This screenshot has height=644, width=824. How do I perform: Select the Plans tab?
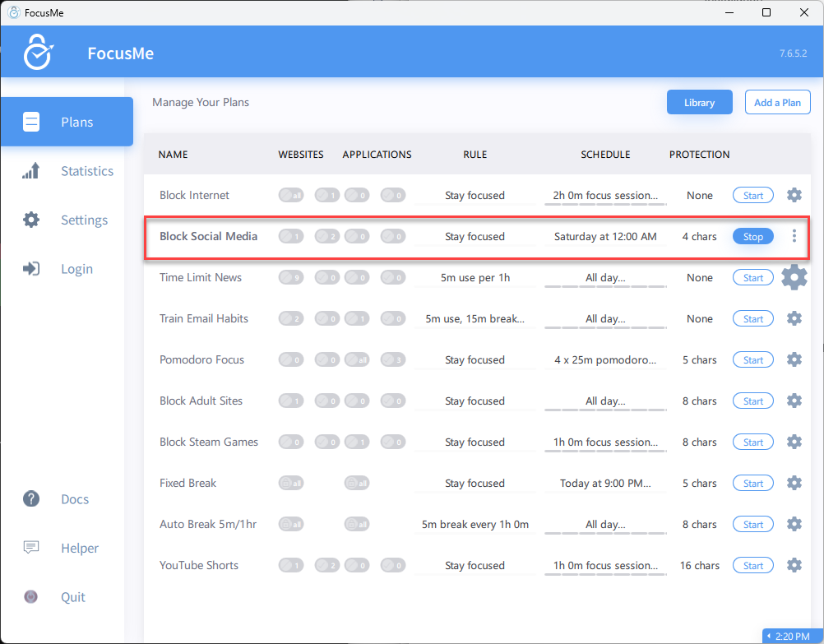[67, 122]
